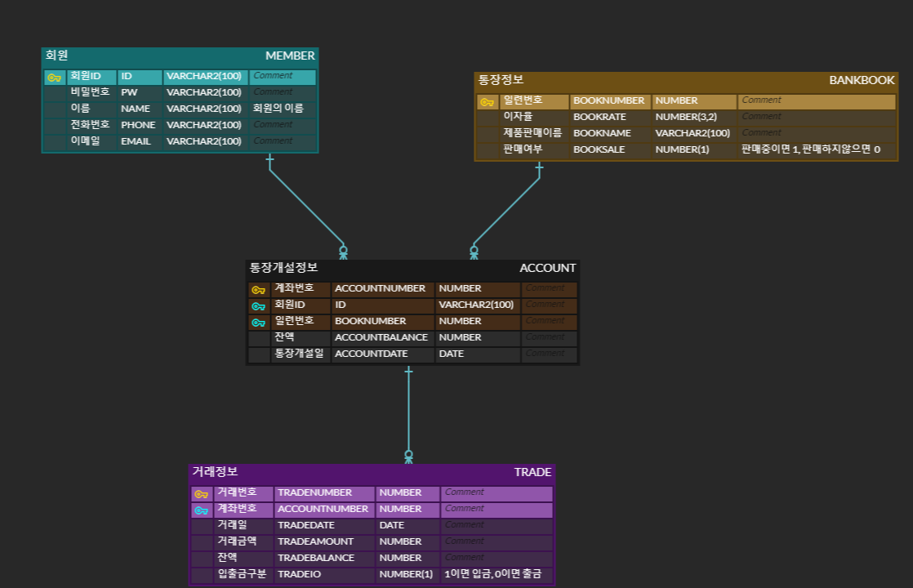This screenshot has width=913, height=588.
Task: Click the TRADEBALANCE column name
Action: tap(316, 558)
